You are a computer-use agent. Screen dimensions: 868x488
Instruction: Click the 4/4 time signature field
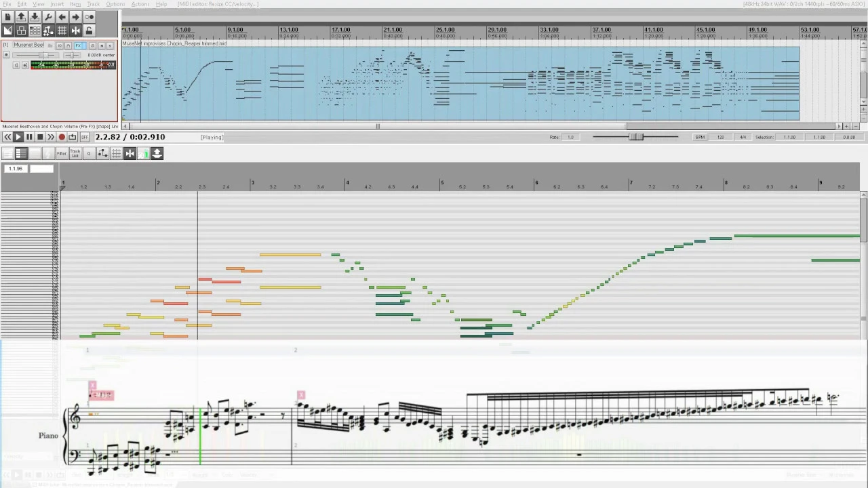point(743,137)
